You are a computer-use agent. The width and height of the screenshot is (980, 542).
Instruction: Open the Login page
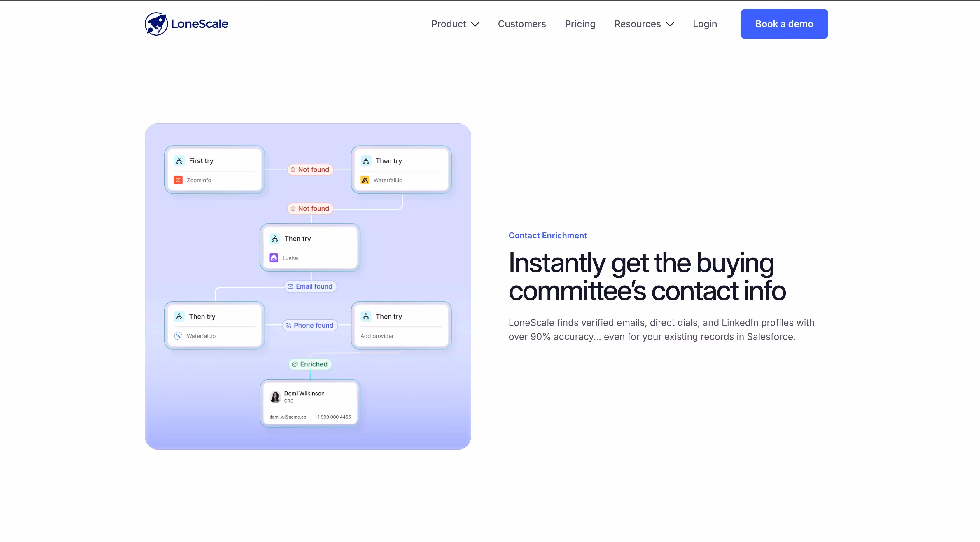[705, 24]
